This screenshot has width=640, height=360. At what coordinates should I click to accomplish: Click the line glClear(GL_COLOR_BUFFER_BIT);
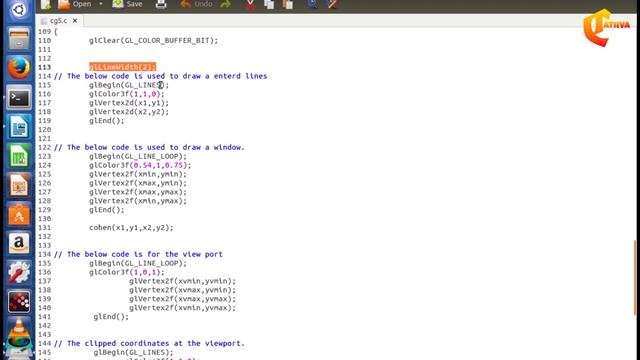click(153, 40)
